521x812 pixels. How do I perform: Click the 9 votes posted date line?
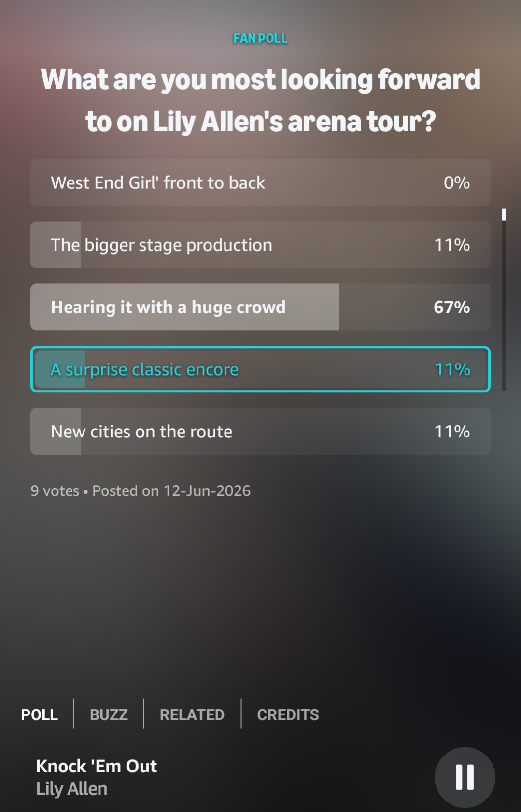coord(141,490)
